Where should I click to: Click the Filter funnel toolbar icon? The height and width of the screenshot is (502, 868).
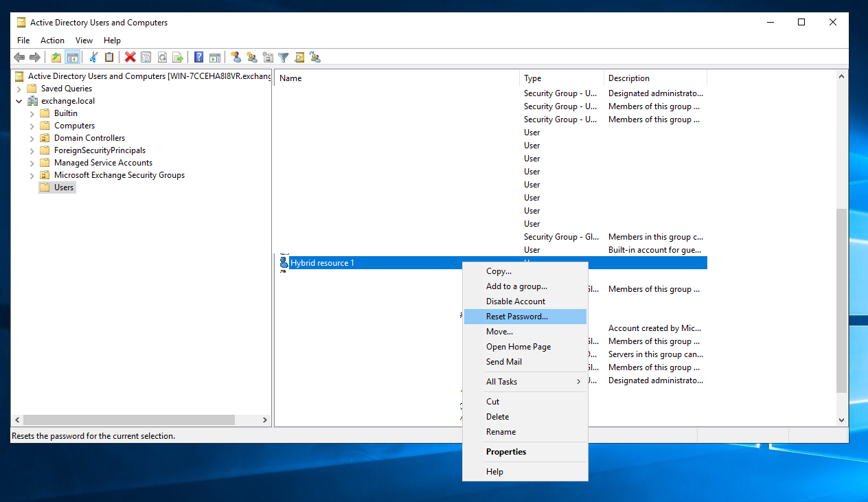(283, 57)
